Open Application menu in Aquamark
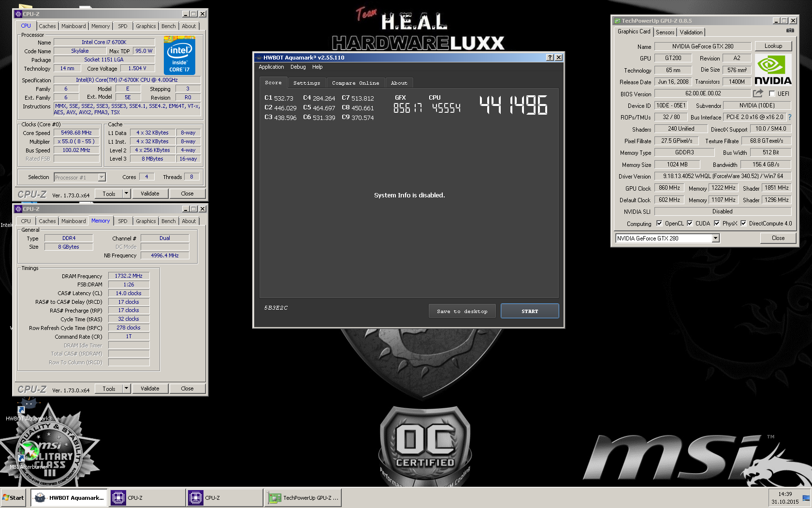 pos(271,67)
